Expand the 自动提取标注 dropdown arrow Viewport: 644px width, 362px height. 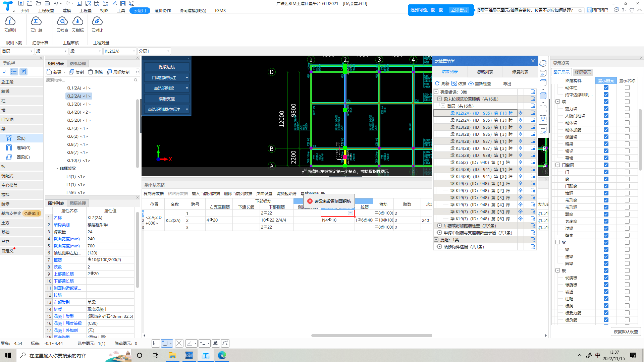point(187,77)
